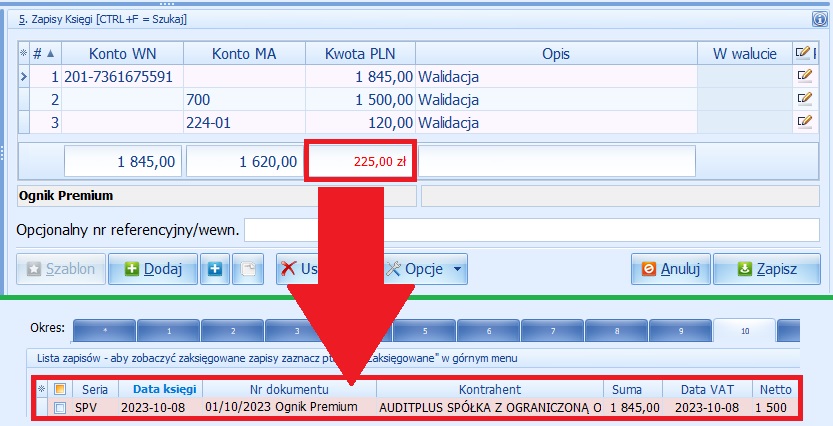Click the Konto WN column header
Image resolution: width=833 pixels, height=426 pixels.
click(x=122, y=53)
